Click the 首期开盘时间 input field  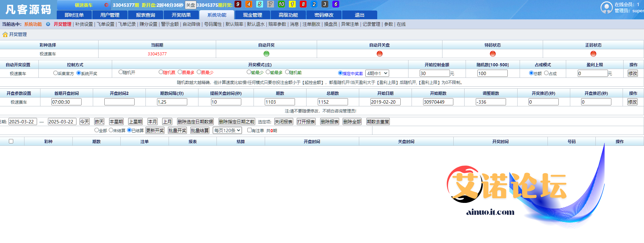(x=66, y=102)
